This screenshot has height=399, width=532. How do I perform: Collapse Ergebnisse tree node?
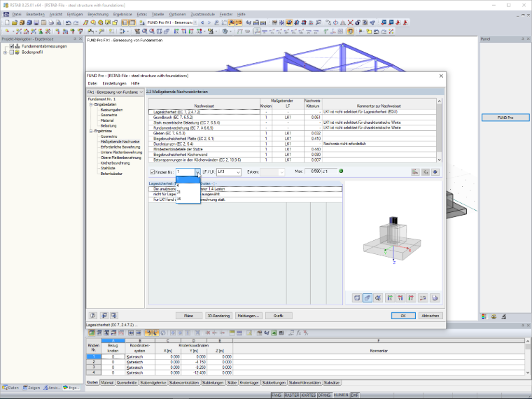point(91,131)
